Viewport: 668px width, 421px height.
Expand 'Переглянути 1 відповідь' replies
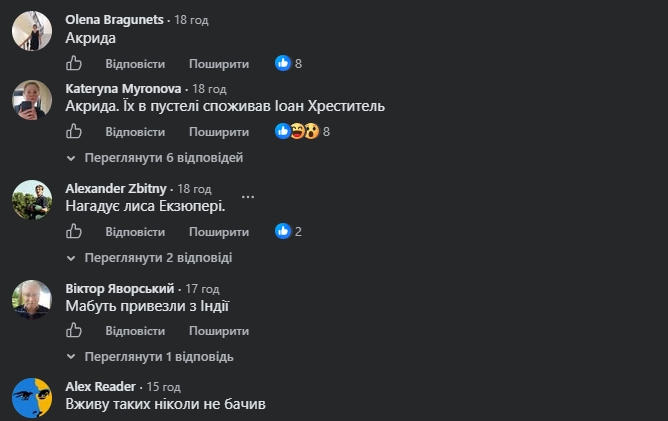click(150, 357)
